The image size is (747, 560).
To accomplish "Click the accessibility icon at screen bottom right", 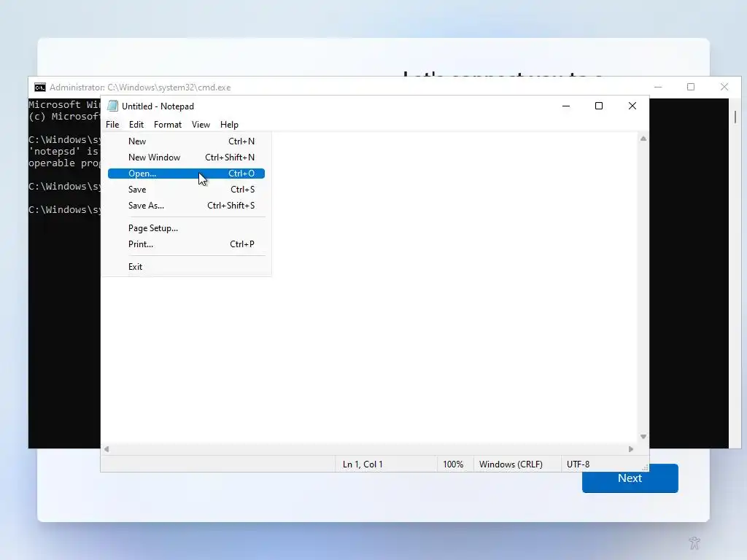I will 694,542.
